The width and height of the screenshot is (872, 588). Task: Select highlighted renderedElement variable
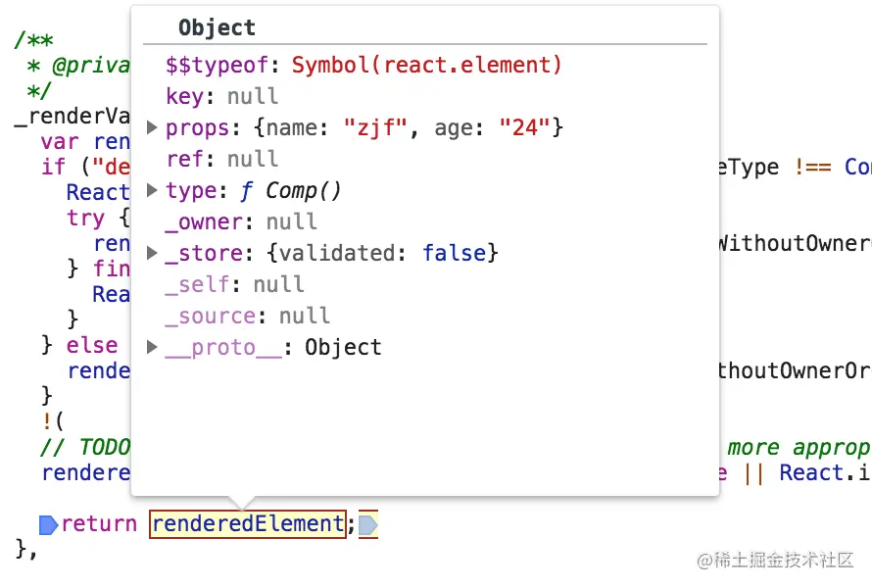(x=248, y=524)
